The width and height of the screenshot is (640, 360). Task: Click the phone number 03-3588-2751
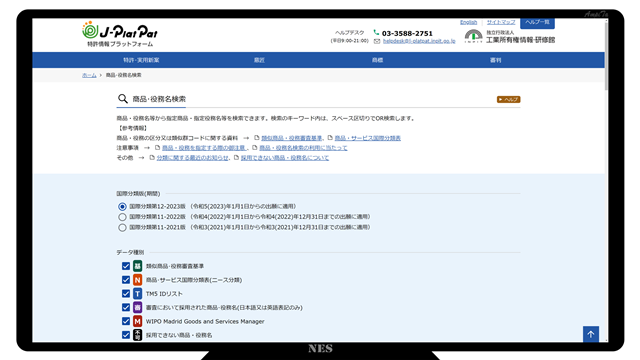[407, 33]
